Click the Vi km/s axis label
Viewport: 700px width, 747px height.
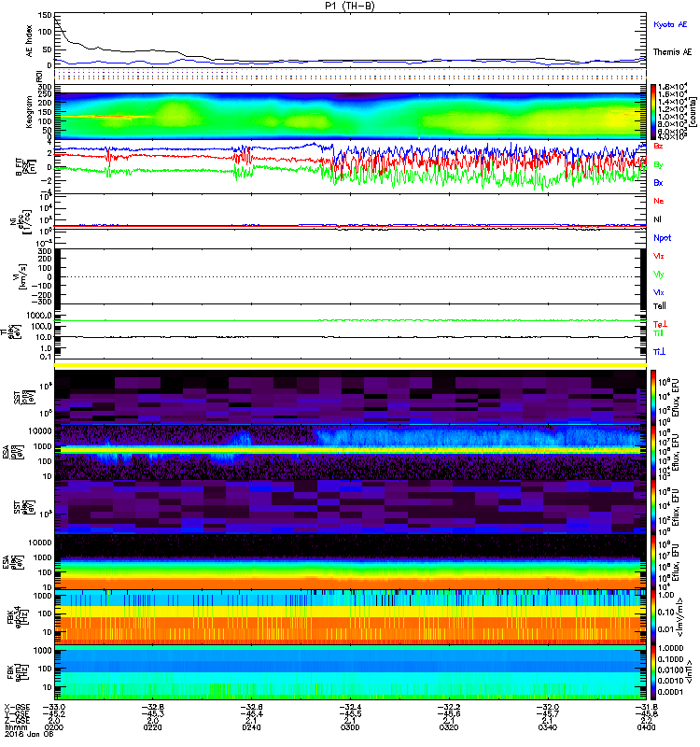[21, 276]
